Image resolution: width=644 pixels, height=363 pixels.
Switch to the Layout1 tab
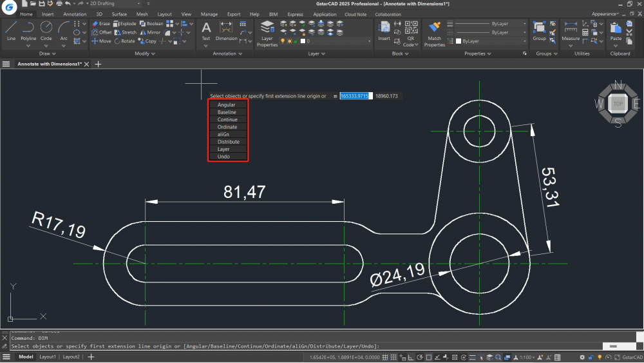(x=47, y=357)
